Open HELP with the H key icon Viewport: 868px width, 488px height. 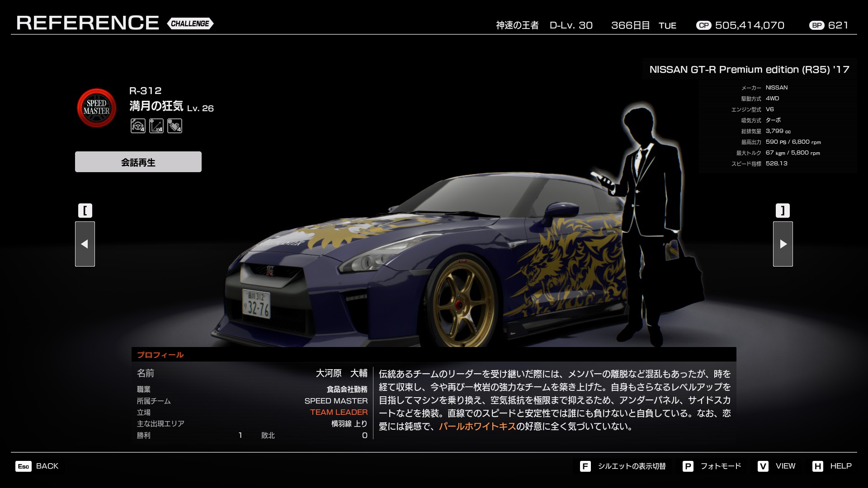(x=817, y=466)
